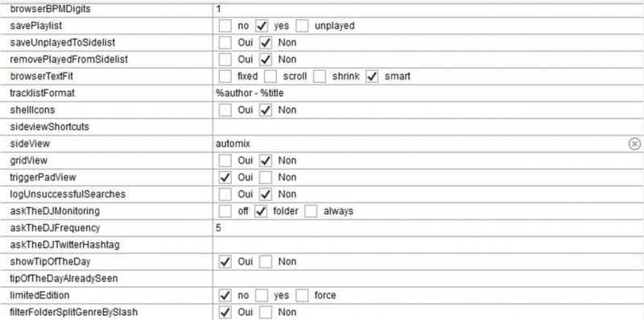Viewport: 644px width, 320px height.
Task: Turn on gridView with Oui checkbox
Action: click(x=225, y=160)
